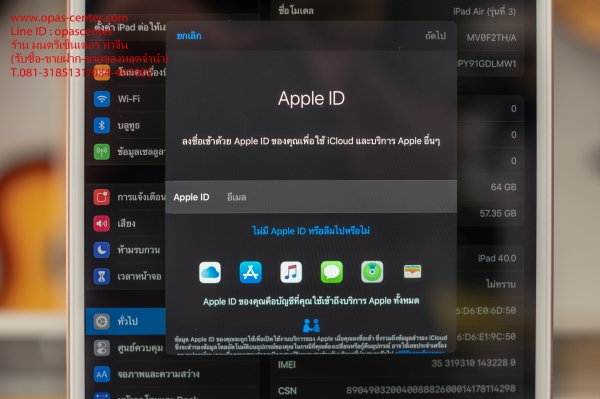Tap the Music icon in dialog
Screen dimensions: 600x399
pos(291,272)
